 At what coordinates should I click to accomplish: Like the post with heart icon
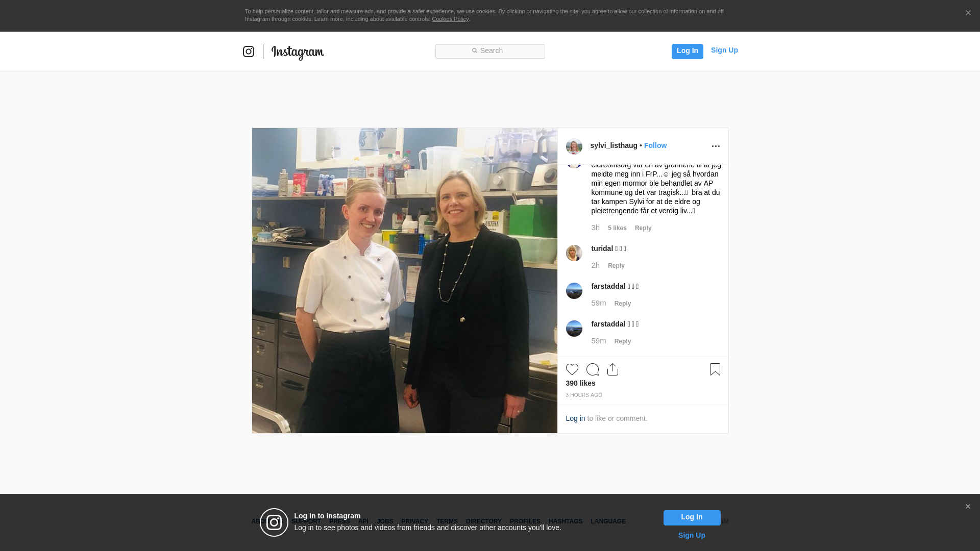(572, 369)
